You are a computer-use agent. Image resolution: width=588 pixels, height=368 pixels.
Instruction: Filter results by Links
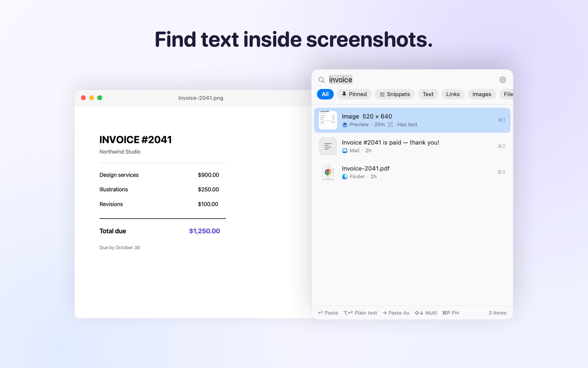click(453, 94)
